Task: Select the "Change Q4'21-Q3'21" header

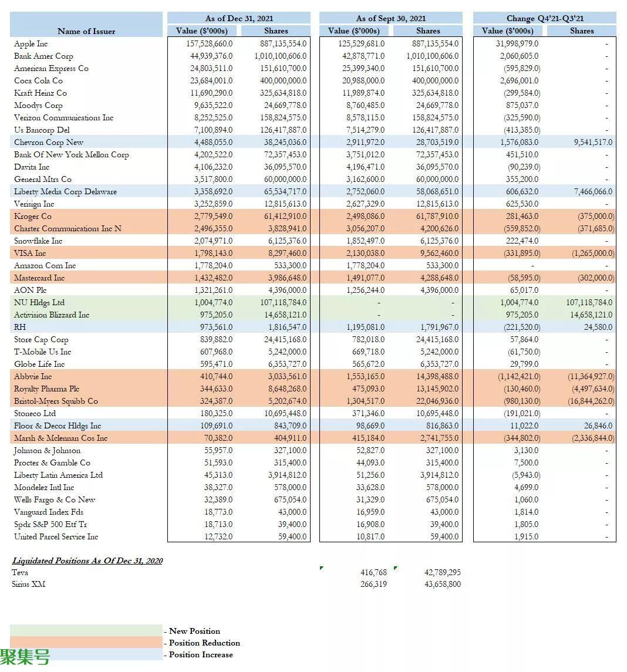Action: click(x=545, y=18)
